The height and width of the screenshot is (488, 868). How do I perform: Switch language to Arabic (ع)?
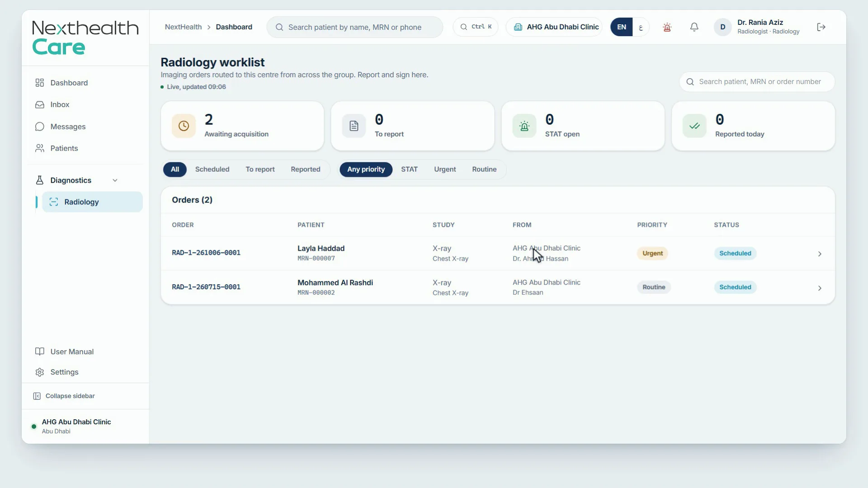(641, 27)
